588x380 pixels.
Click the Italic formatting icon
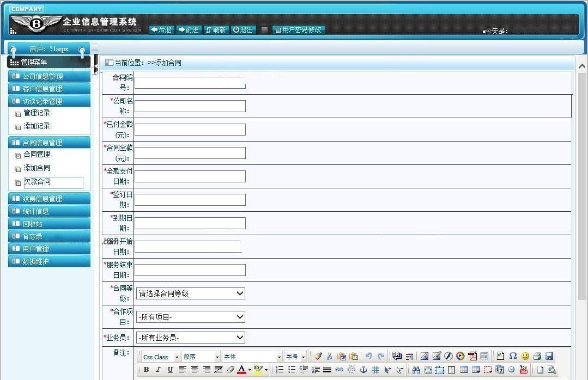pyautogui.click(x=158, y=370)
